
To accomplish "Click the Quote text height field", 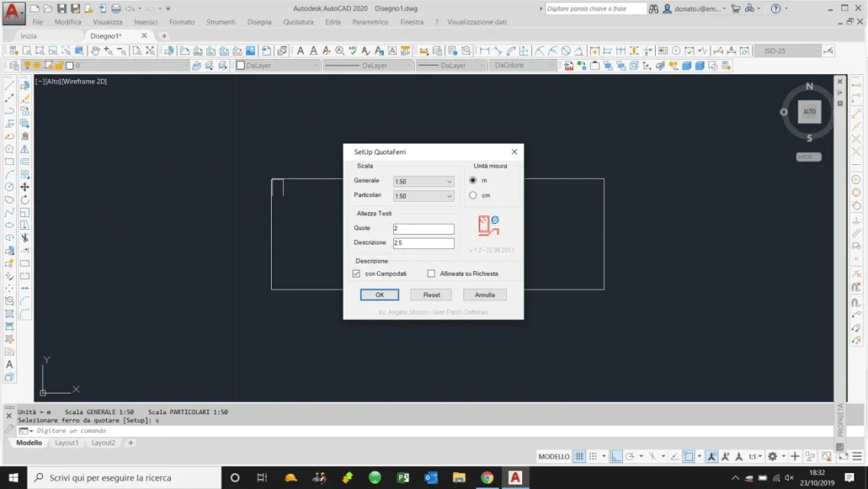I will pos(424,228).
